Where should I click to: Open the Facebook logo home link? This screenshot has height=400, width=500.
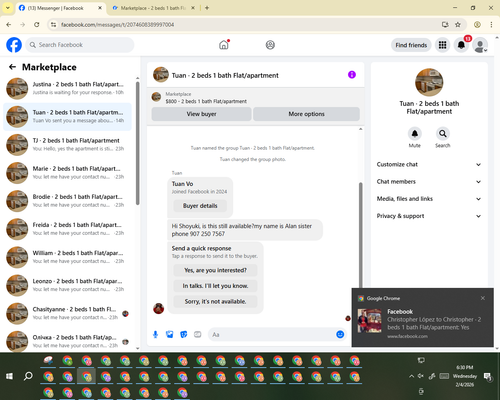(x=14, y=45)
